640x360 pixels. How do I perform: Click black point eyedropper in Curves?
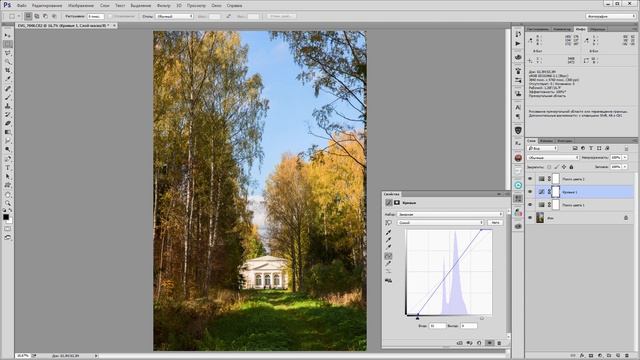tap(389, 232)
